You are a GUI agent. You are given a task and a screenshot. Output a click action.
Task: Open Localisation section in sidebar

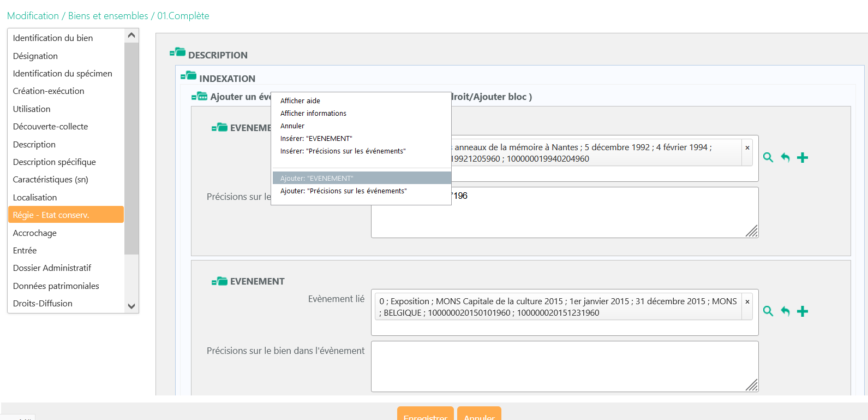click(35, 198)
